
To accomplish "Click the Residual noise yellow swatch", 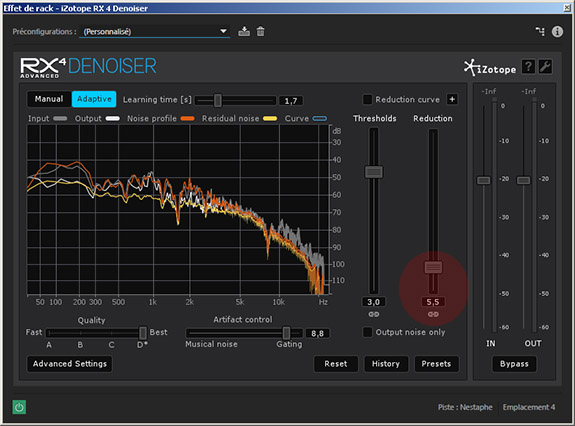I will tap(270, 118).
